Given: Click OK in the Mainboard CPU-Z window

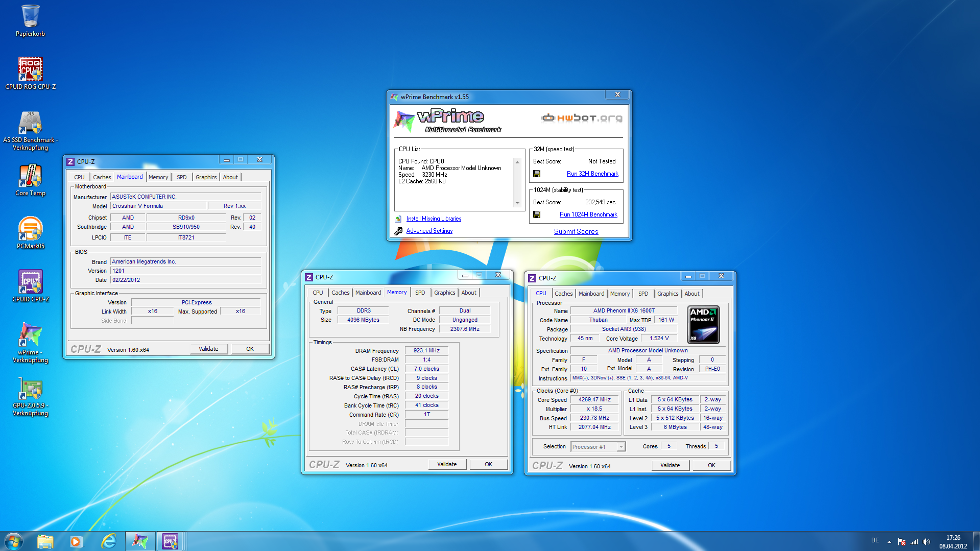Looking at the screenshot, I should [x=250, y=349].
